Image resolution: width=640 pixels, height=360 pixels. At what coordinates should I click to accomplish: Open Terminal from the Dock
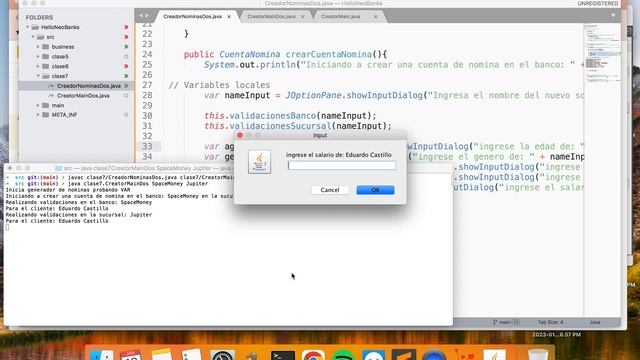[282, 355]
